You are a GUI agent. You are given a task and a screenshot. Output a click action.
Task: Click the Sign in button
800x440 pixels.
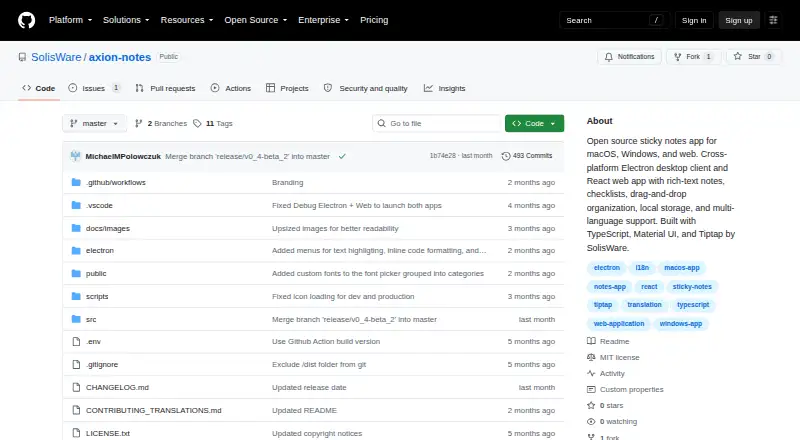[694, 20]
